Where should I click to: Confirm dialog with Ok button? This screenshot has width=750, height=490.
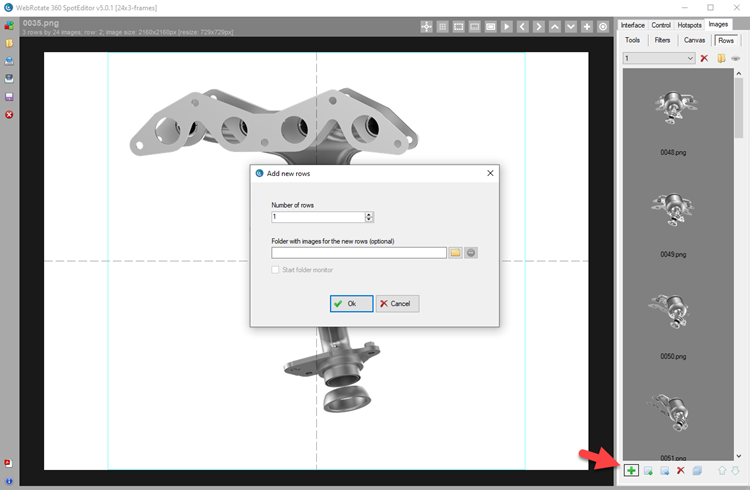(352, 304)
